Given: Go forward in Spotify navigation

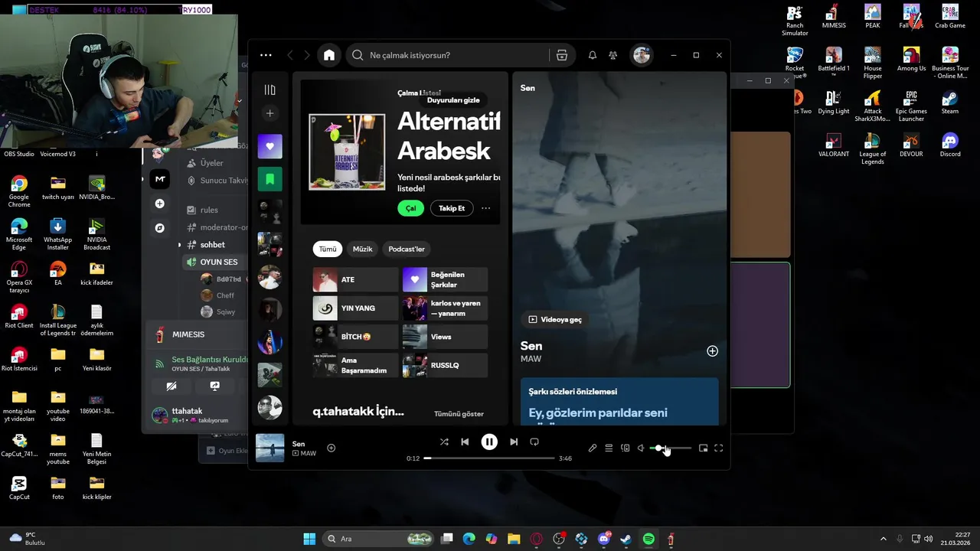Looking at the screenshot, I should (x=307, y=55).
